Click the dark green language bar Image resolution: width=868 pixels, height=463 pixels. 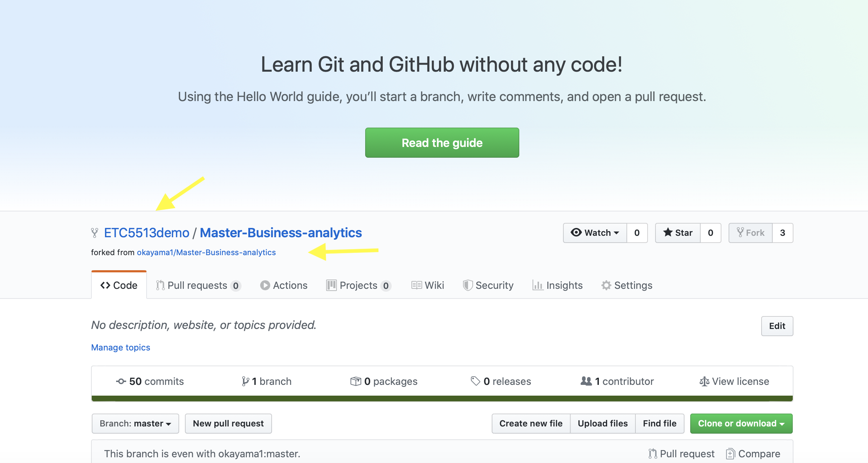click(x=442, y=398)
